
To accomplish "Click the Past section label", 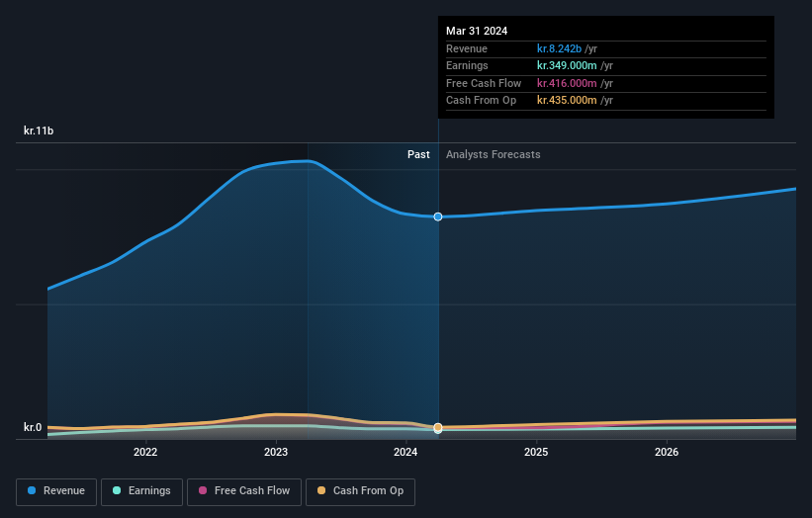I will pyautogui.click(x=418, y=154).
